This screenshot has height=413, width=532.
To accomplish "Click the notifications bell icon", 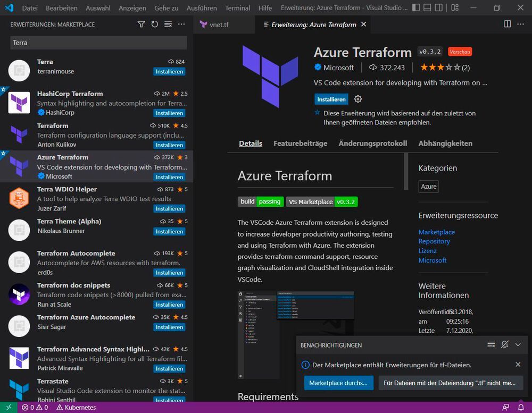I will [x=521, y=407].
